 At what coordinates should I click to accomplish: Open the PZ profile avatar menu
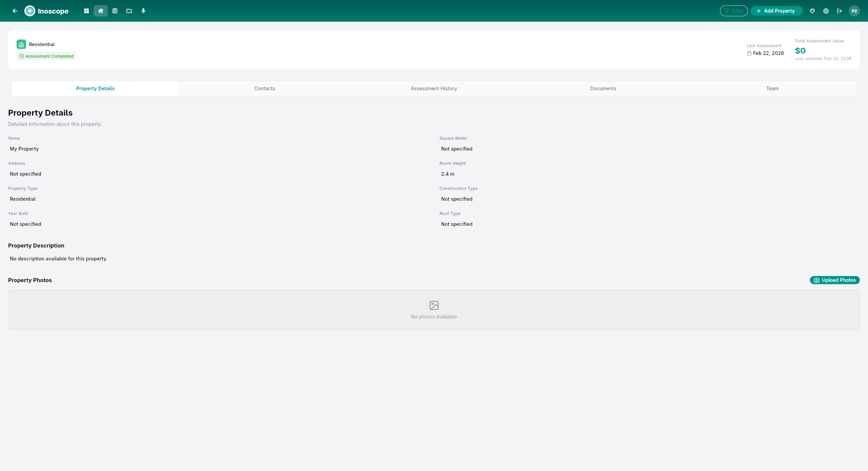click(854, 10)
